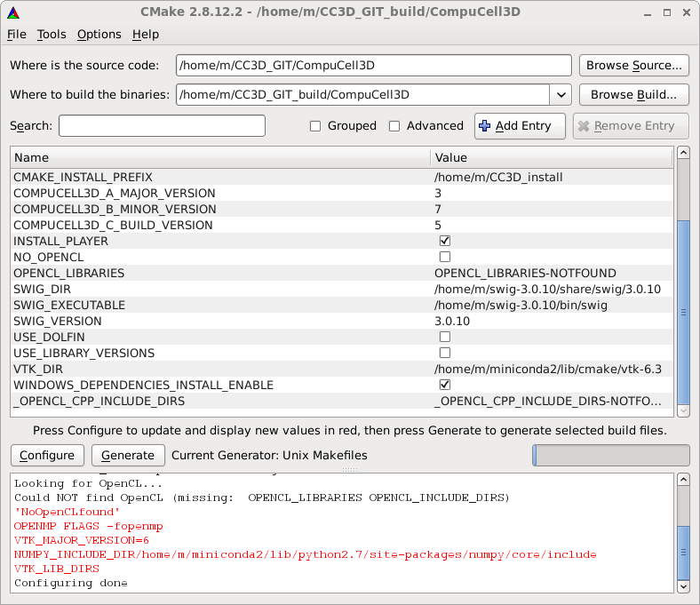Open the File menu
This screenshot has width=700, height=605.
17,34
